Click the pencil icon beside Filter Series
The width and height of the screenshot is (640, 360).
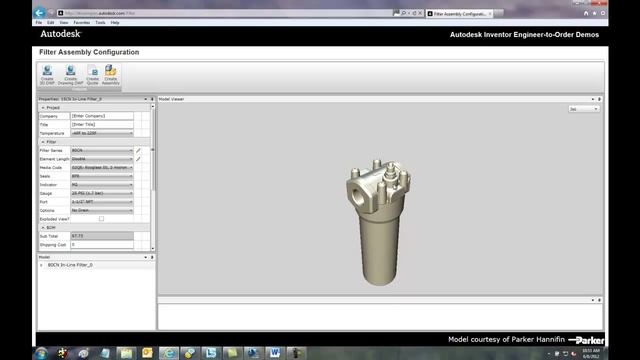138,151
